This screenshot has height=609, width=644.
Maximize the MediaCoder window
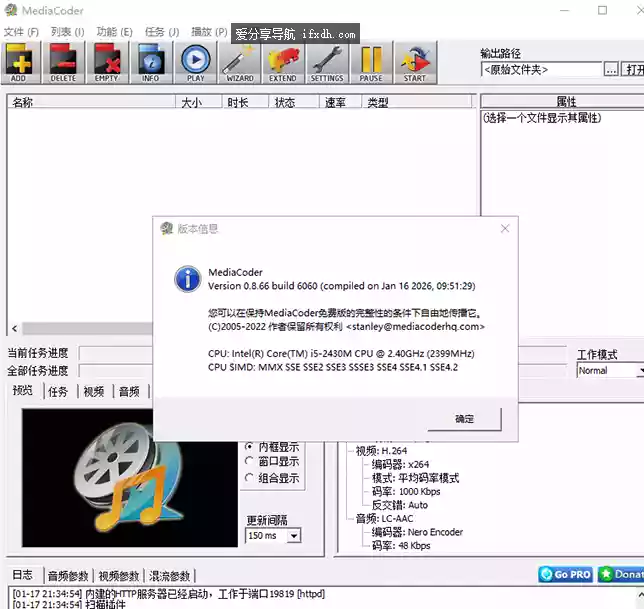(x=602, y=10)
